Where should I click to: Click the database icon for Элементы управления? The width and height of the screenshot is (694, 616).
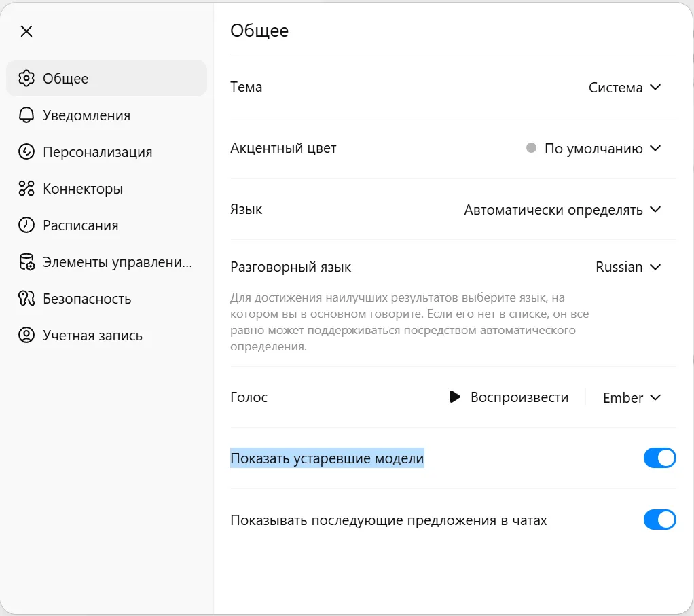click(26, 262)
